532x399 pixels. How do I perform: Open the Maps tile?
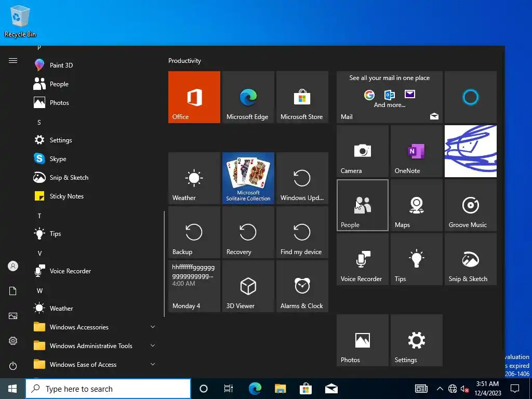pos(417,205)
